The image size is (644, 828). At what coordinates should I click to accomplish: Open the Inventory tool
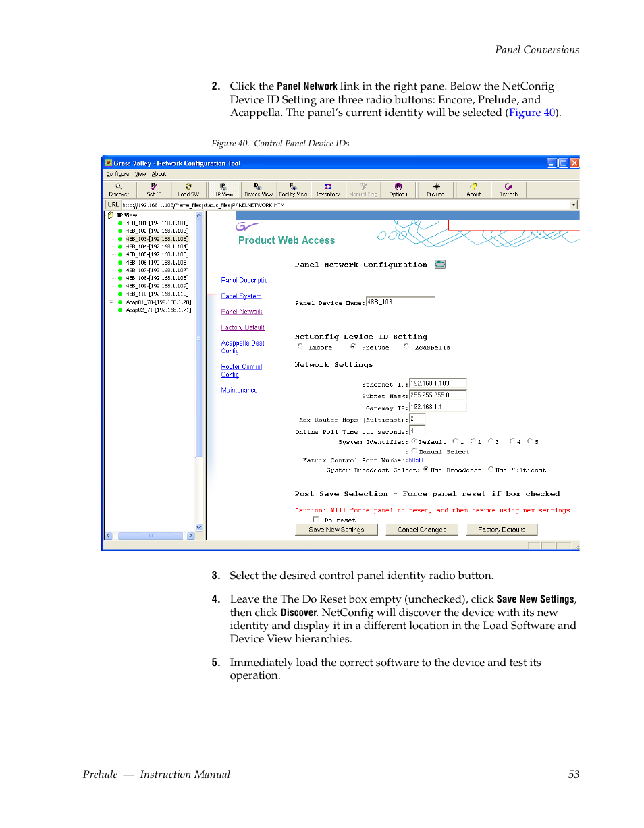click(x=328, y=189)
